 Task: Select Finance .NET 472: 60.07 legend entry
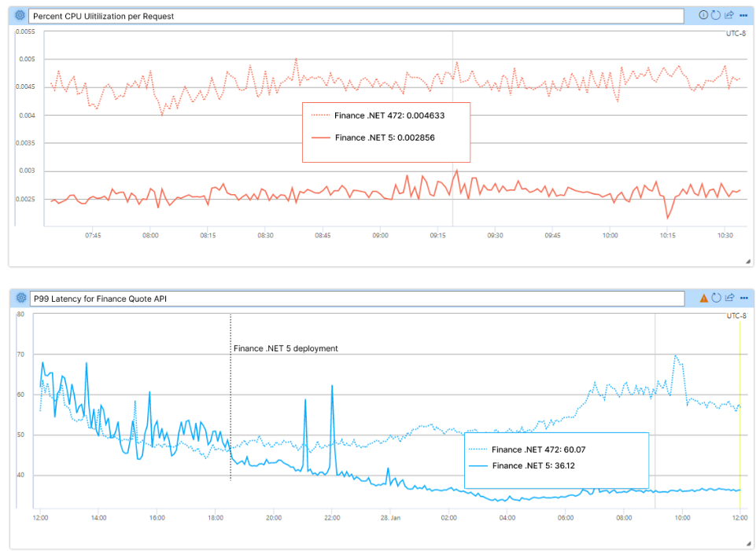tap(527, 450)
